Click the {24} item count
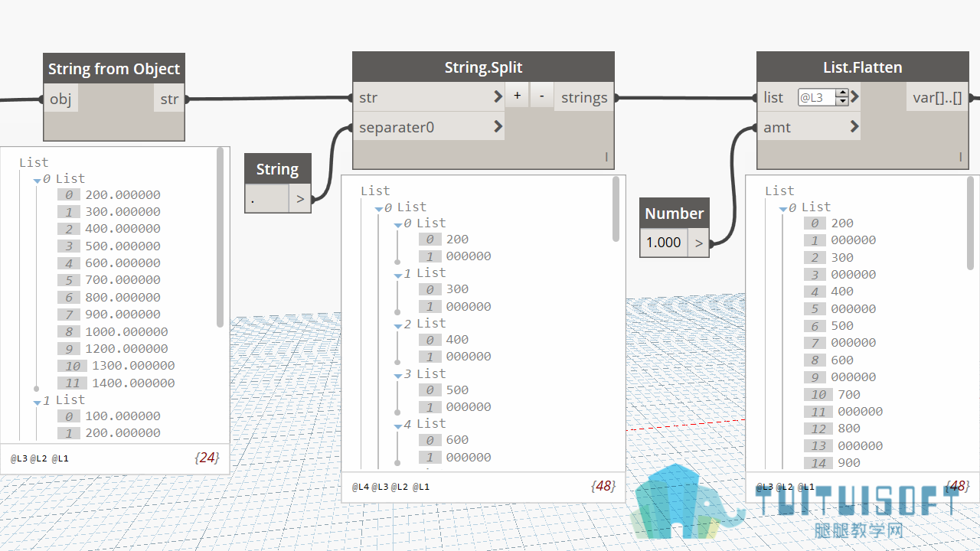 pos(207,458)
